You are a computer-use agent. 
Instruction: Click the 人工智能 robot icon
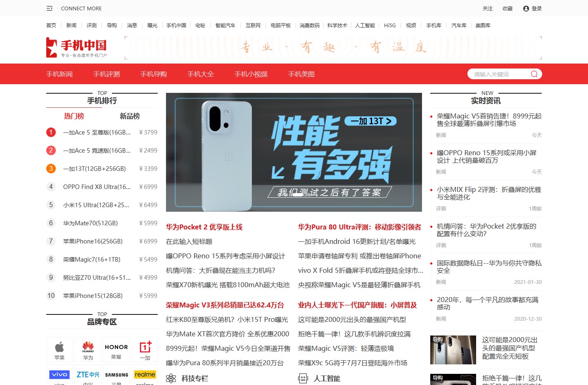tap(303, 378)
